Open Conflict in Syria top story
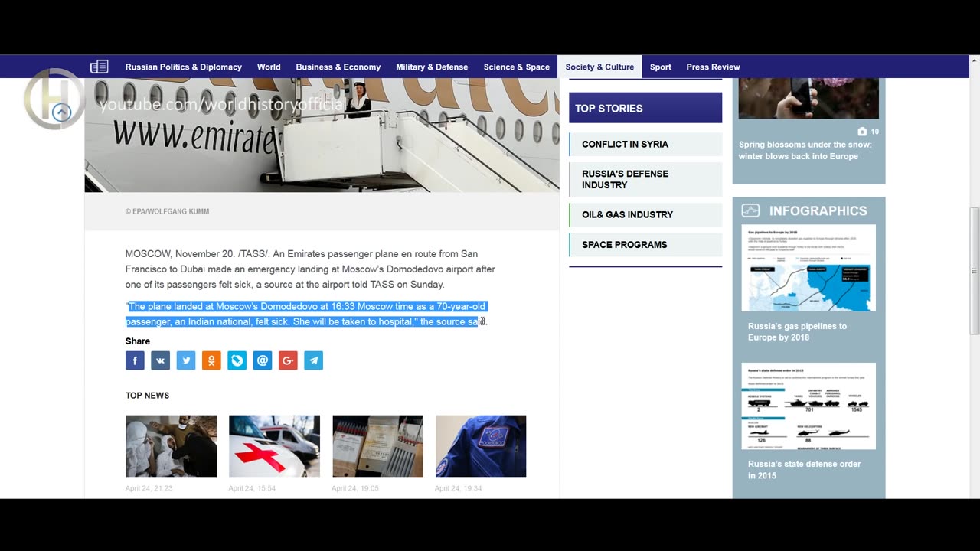The image size is (980, 551). pos(645,144)
